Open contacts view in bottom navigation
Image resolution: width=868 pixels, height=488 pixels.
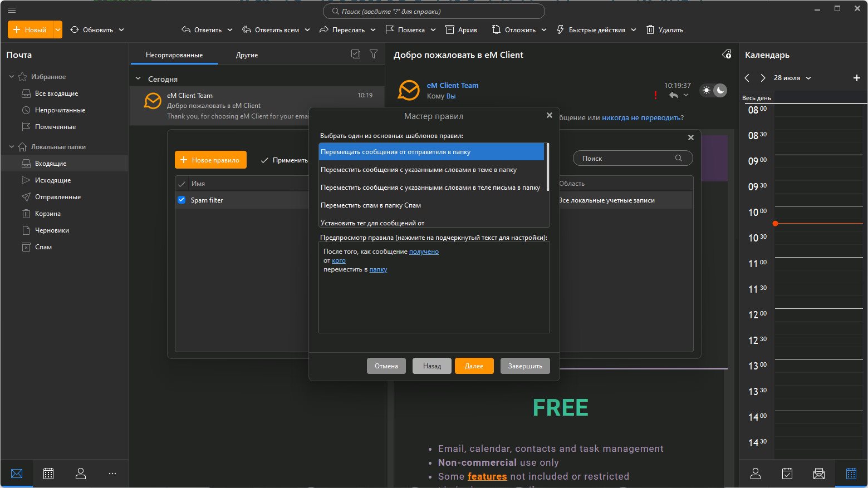(81, 474)
